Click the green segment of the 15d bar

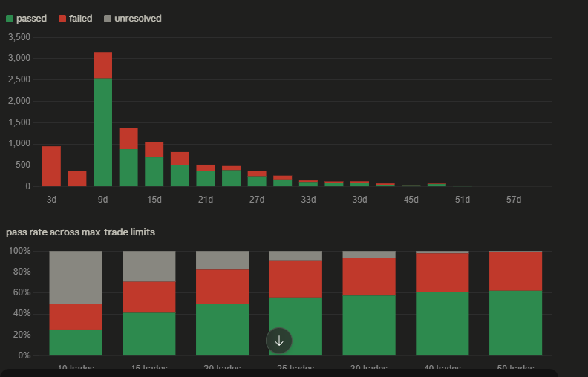[154, 172]
